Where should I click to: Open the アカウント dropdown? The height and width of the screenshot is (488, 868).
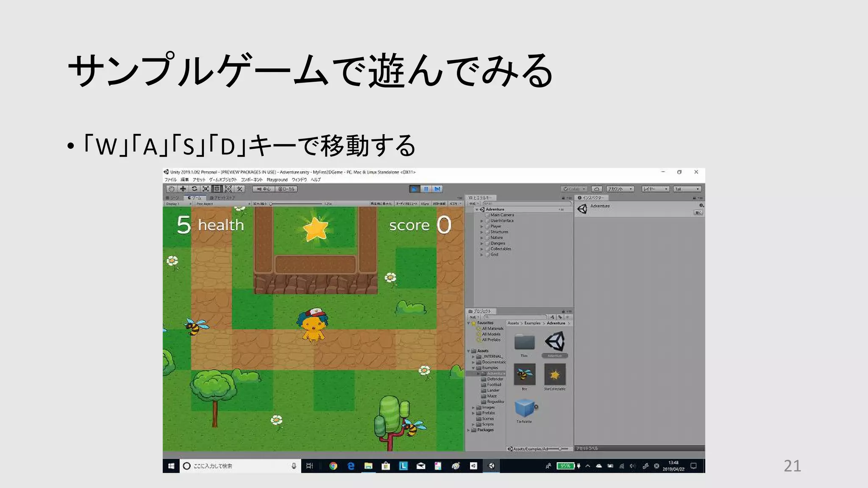click(x=620, y=189)
